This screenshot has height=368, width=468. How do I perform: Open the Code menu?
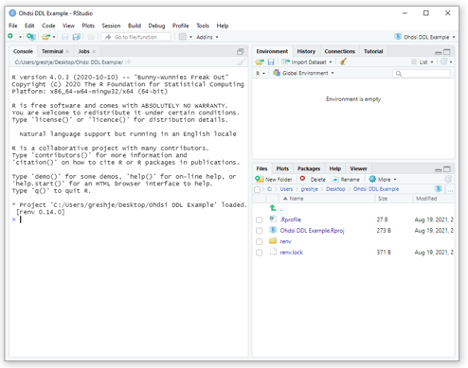click(x=48, y=26)
